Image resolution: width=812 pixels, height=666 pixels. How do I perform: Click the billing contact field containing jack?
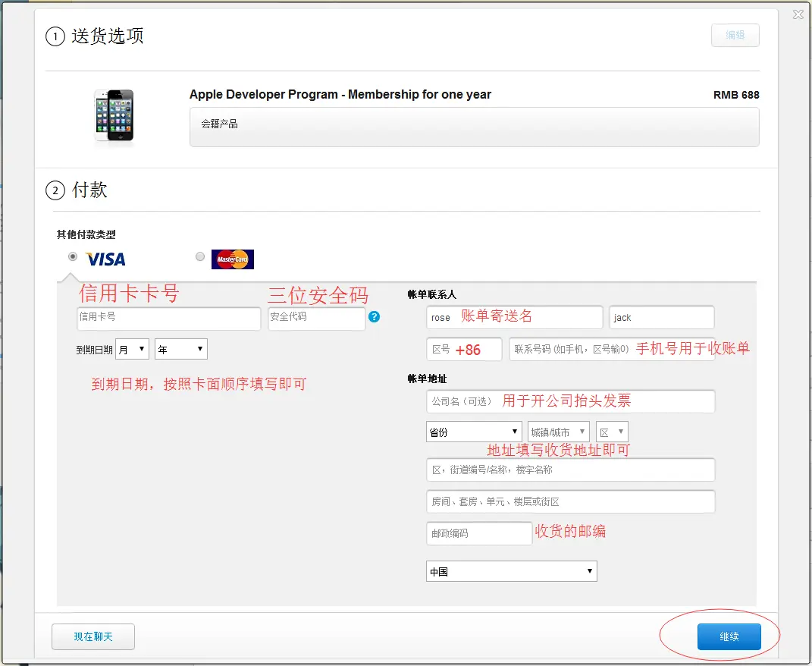coord(662,317)
